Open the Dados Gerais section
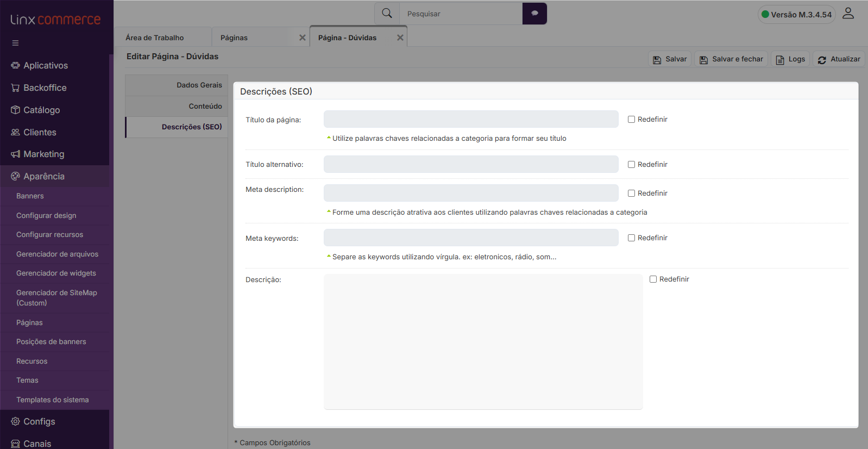This screenshot has width=868, height=449. [177, 85]
